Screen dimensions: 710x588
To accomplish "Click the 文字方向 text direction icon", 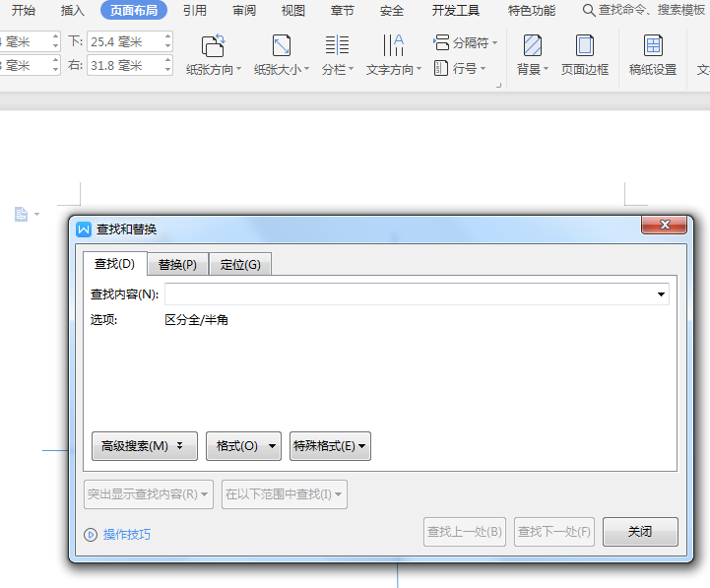I will point(393,45).
